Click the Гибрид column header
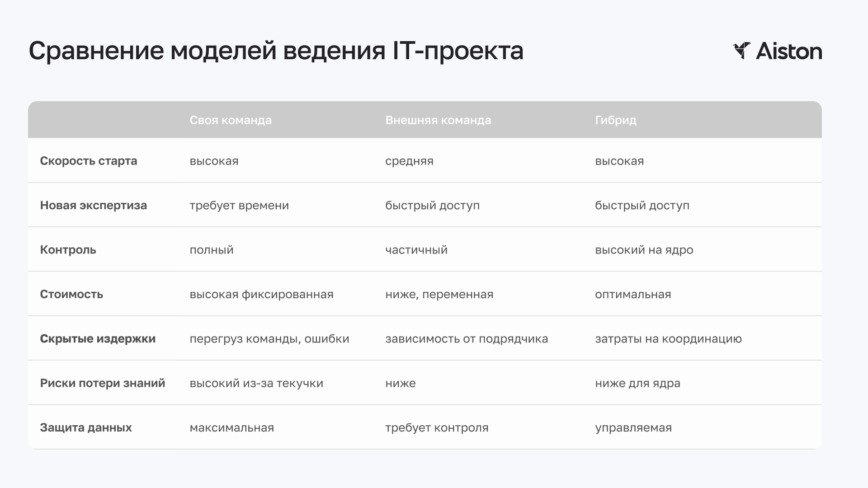Viewport: 868px width, 488px height. [616, 120]
